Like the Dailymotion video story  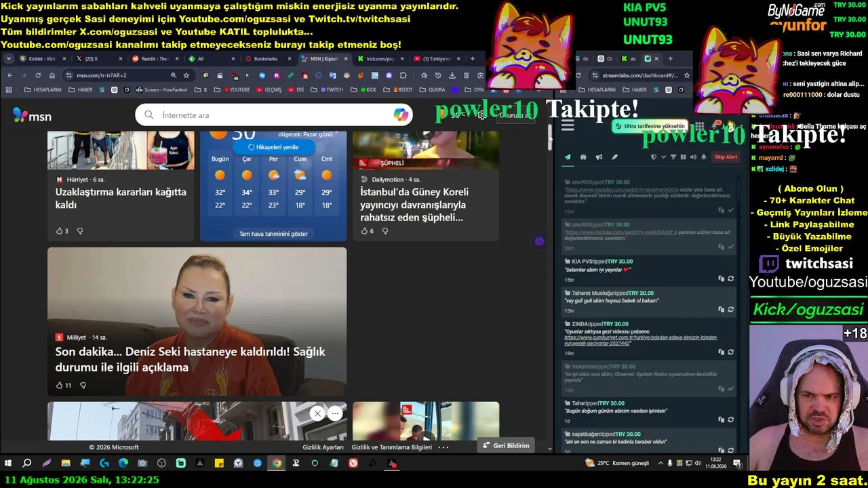(x=364, y=231)
